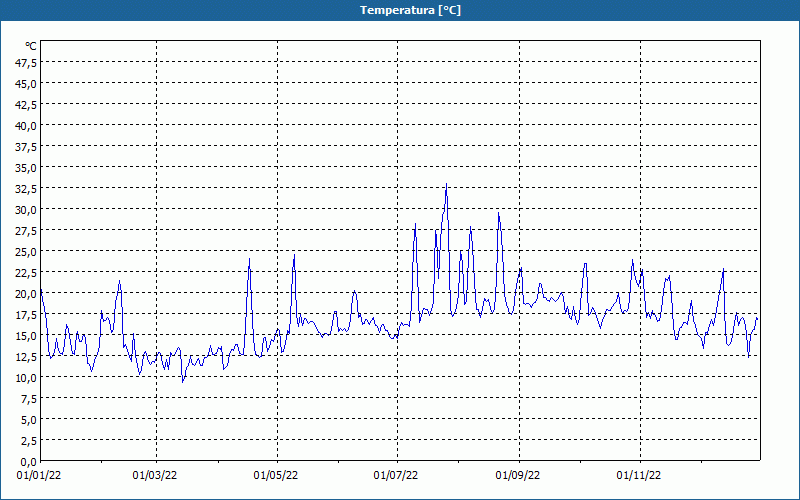The image size is (800, 500).
Task: Click the 25,0 y-axis value
Action: [x=27, y=252]
